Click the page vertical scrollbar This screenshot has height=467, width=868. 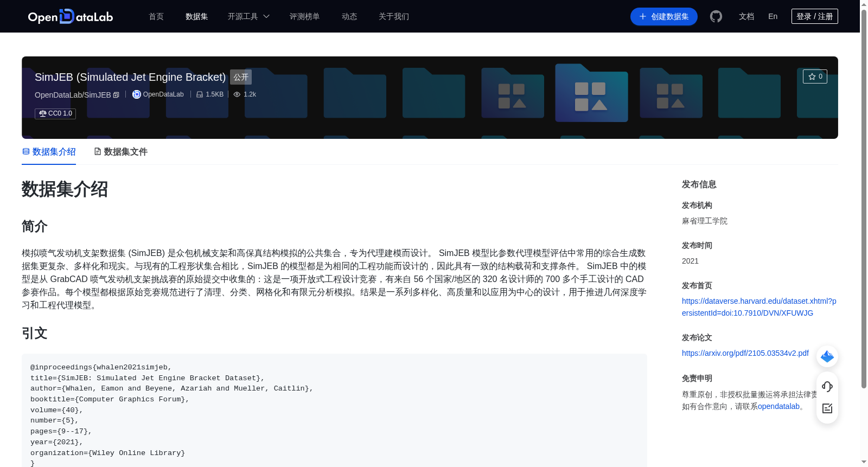[x=864, y=199]
